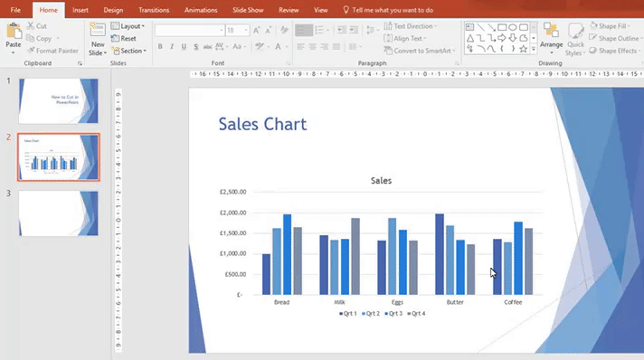The height and width of the screenshot is (360, 644).
Task: Click Convert to SmartArt
Action: tap(420, 51)
